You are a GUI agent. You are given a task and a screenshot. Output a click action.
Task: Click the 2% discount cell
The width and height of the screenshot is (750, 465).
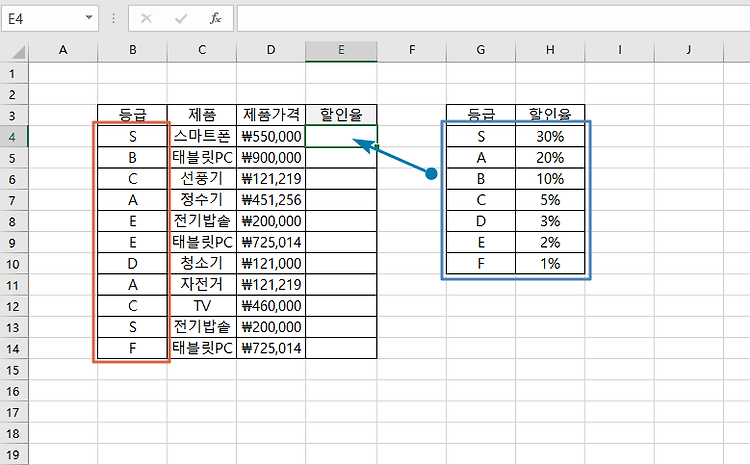(x=550, y=242)
